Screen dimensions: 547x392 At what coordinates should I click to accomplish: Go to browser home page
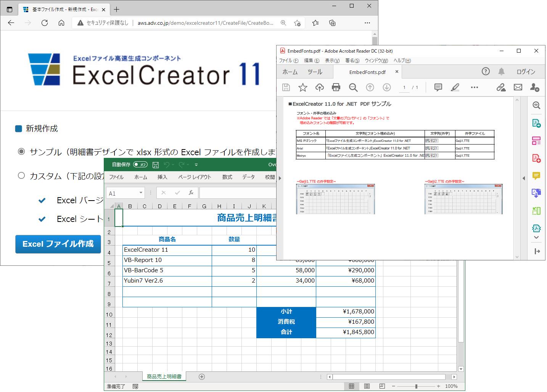coord(61,23)
